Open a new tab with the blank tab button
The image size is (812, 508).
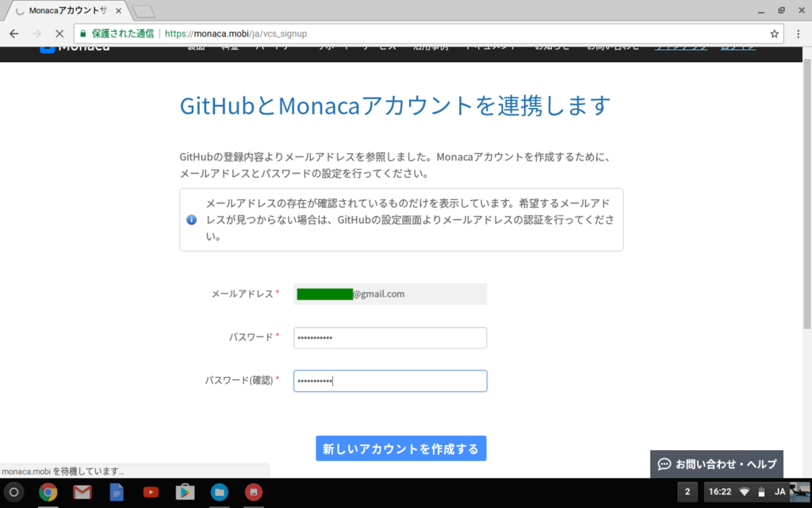(144, 11)
